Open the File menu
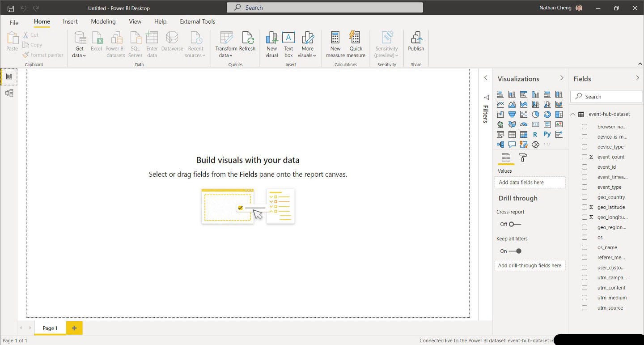This screenshot has height=345, width=644. (14, 22)
